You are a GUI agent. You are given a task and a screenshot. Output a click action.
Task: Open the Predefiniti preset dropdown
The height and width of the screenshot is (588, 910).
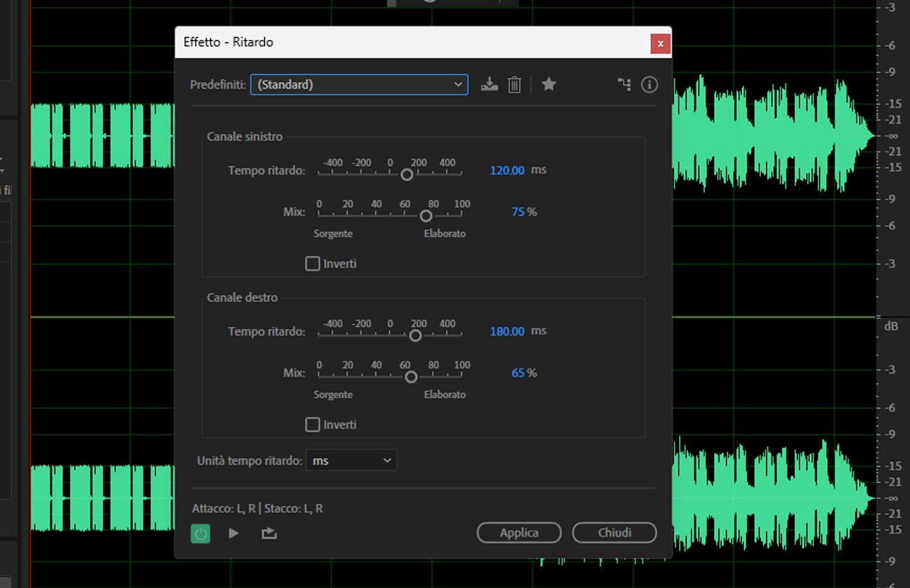tap(458, 84)
